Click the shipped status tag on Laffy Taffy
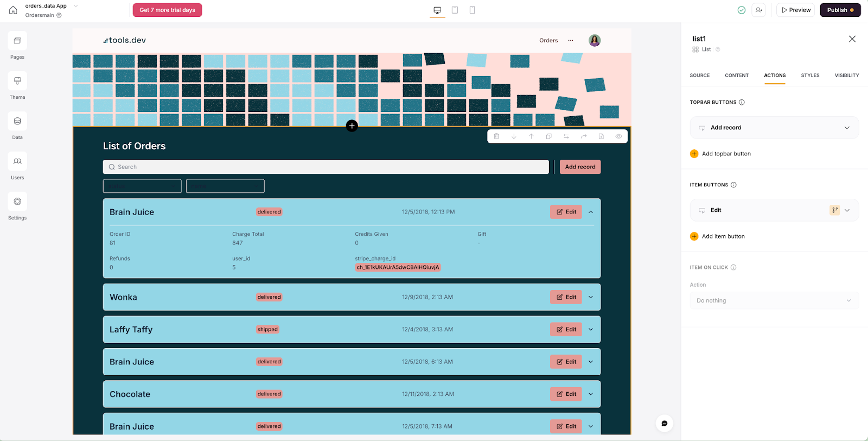 (267, 329)
